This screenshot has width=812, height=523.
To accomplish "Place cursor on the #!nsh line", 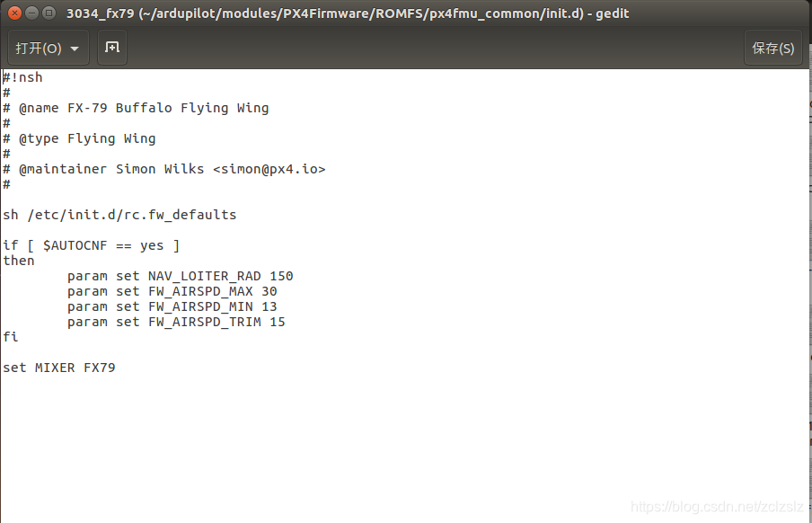I will (x=22, y=78).
